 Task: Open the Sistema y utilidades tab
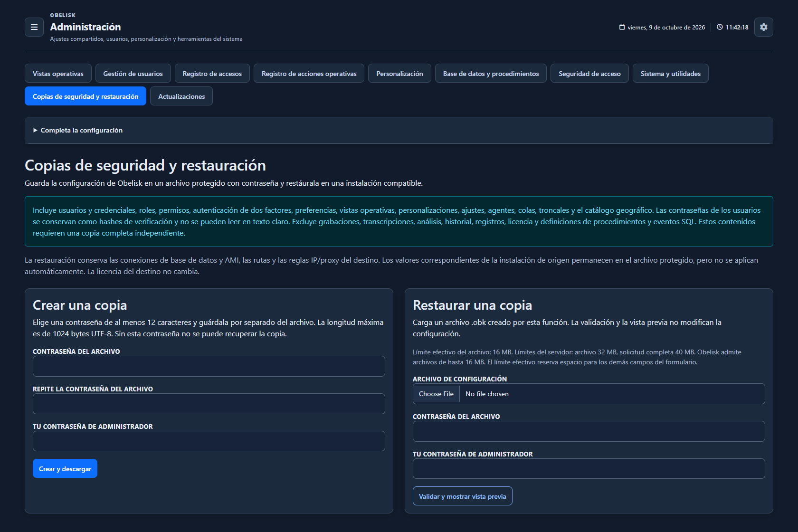671,74
